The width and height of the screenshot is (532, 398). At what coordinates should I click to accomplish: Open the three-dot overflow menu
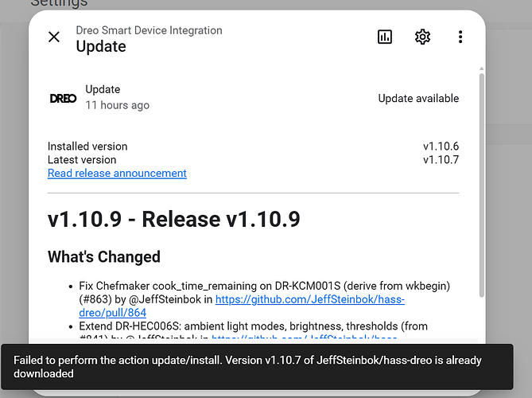[x=460, y=37]
